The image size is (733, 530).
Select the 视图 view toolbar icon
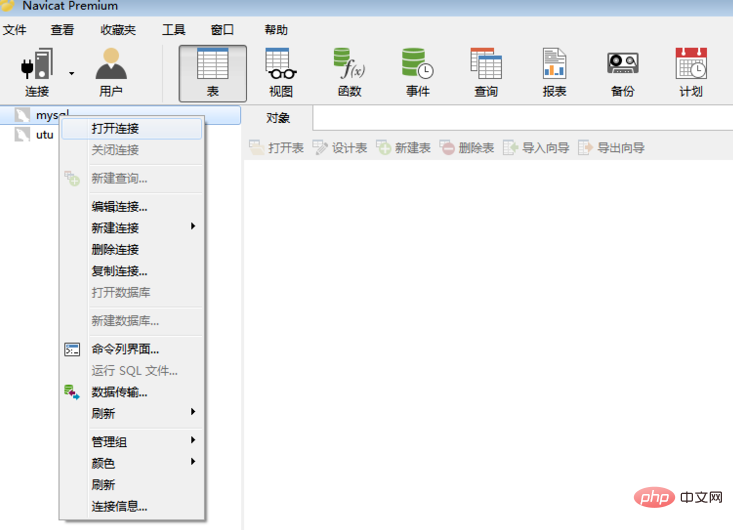pyautogui.click(x=281, y=72)
